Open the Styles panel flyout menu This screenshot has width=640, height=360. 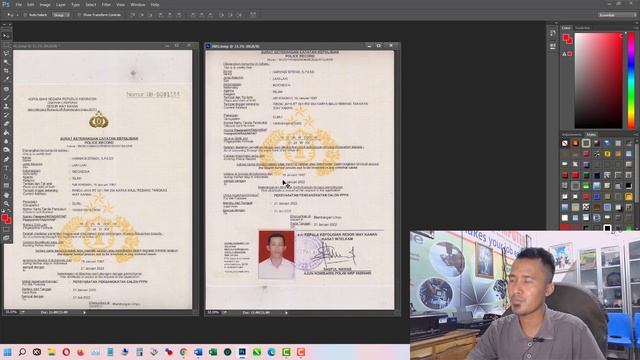(x=637, y=134)
